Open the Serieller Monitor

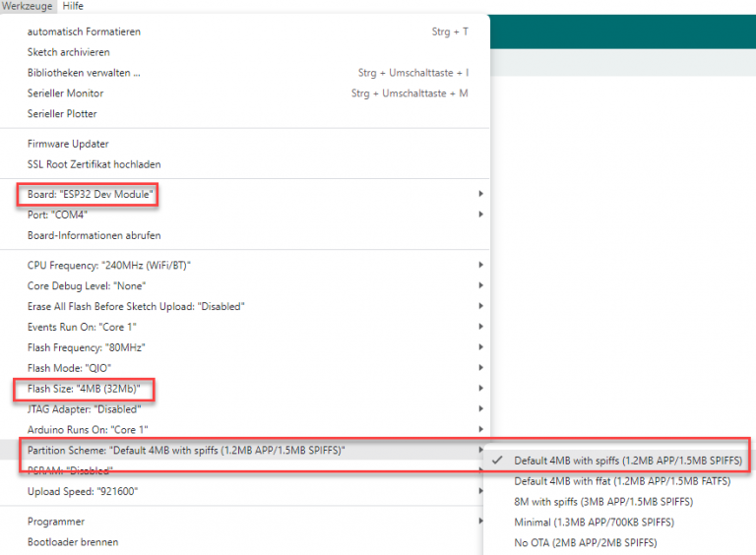[x=65, y=93]
